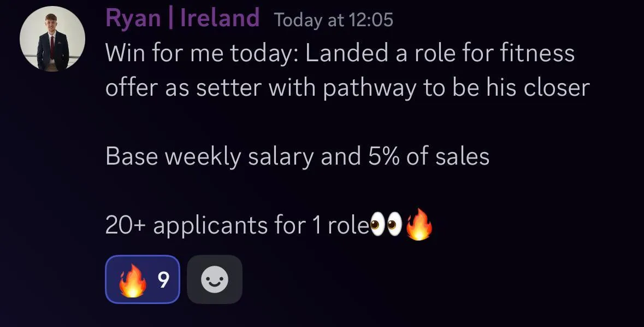Open the add reaction smiley picker
Image resolution: width=644 pixels, height=327 pixels.
tap(214, 279)
